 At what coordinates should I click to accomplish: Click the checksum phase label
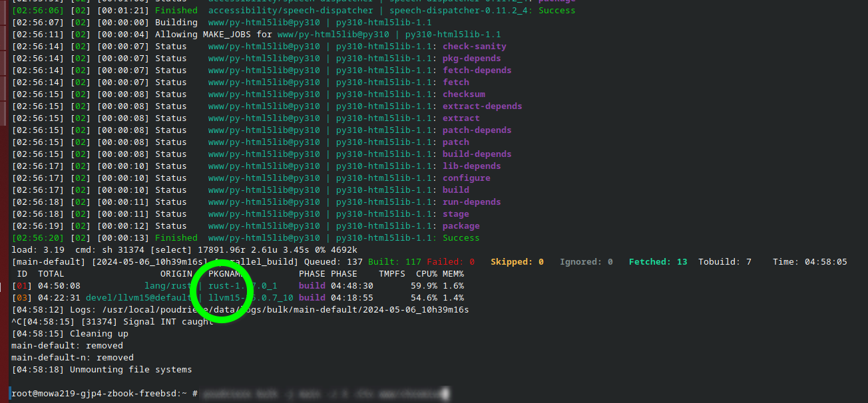point(463,94)
